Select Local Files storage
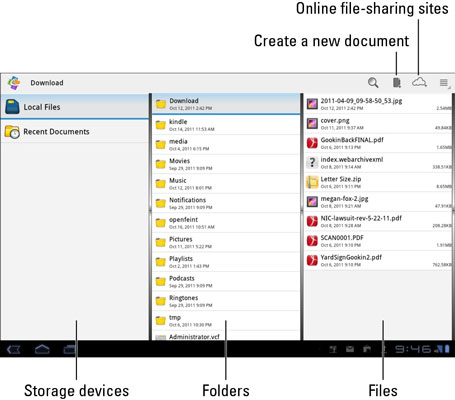 click(x=75, y=107)
